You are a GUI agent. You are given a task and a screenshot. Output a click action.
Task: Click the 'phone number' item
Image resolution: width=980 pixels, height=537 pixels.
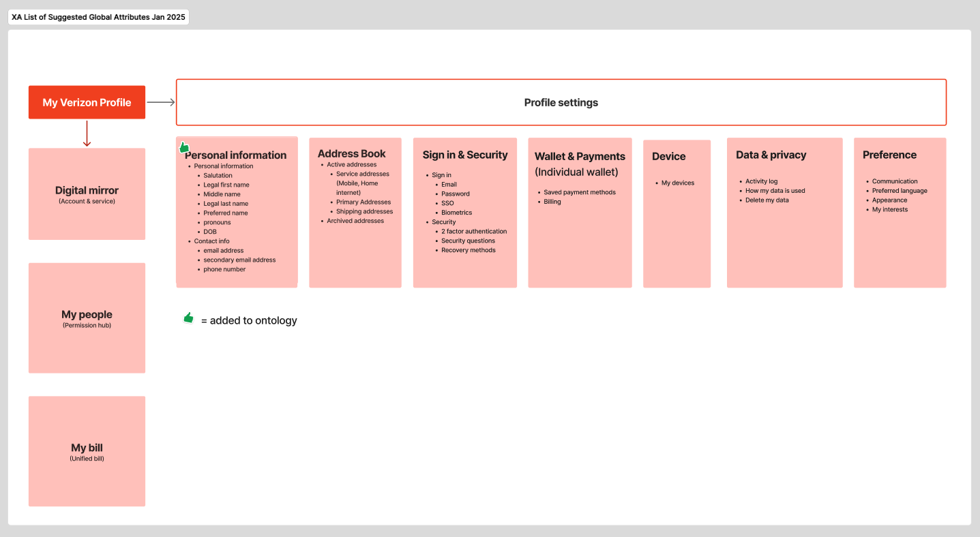[x=224, y=270]
